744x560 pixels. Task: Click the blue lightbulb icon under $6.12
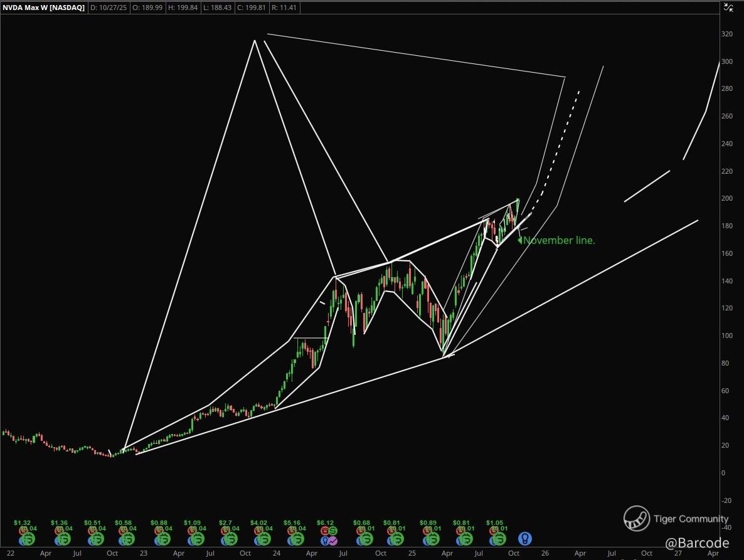click(325, 541)
